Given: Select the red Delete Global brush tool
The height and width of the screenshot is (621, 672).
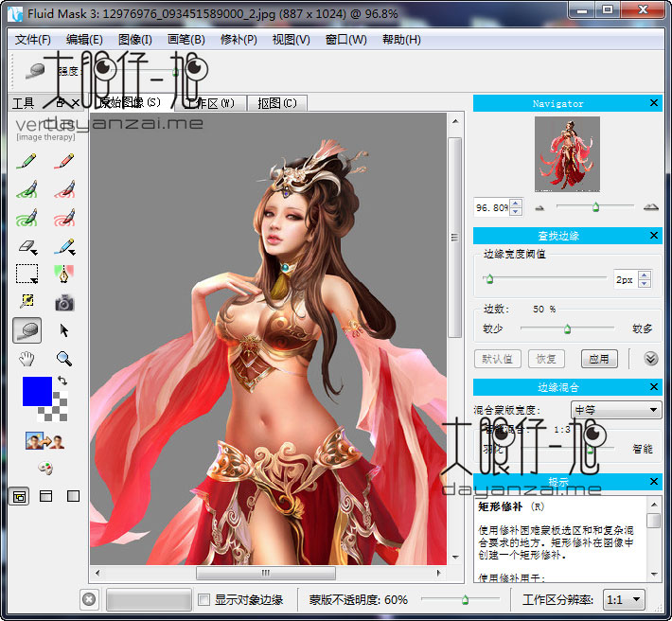Looking at the screenshot, I should pos(64,218).
